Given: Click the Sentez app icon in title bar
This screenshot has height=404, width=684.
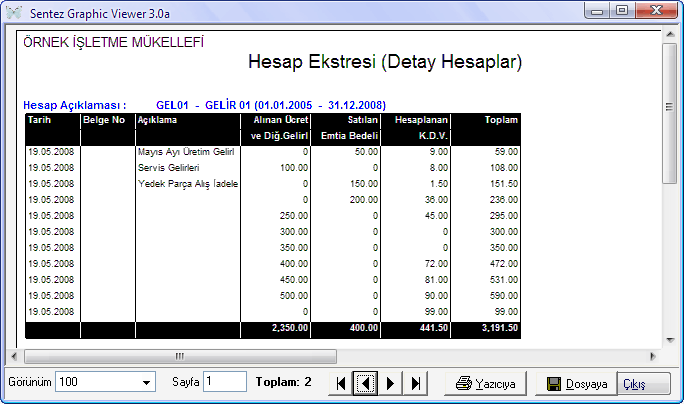Looking at the screenshot, I should tap(14, 12).
